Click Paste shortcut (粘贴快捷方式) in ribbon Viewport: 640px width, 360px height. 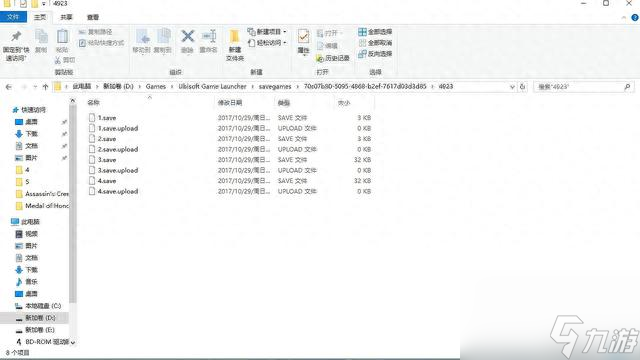[101, 43]
